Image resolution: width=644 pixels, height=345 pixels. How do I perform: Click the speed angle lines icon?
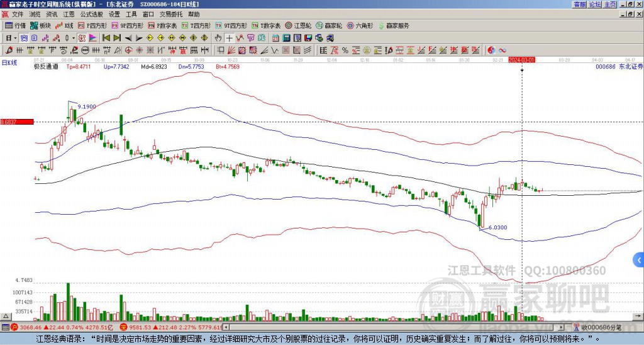click(265, 50)
